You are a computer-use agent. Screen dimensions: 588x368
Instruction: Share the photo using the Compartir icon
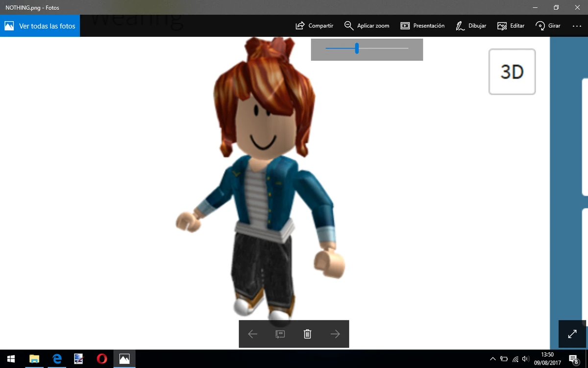pos(302,26)
